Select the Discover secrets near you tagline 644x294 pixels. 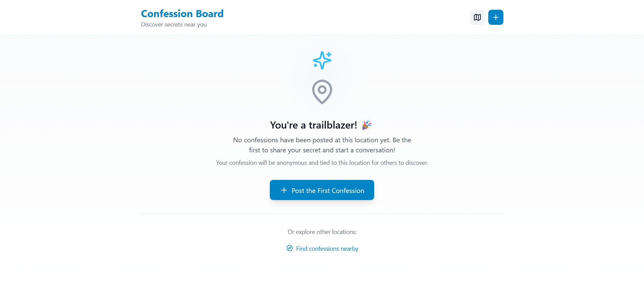(174, 24)
